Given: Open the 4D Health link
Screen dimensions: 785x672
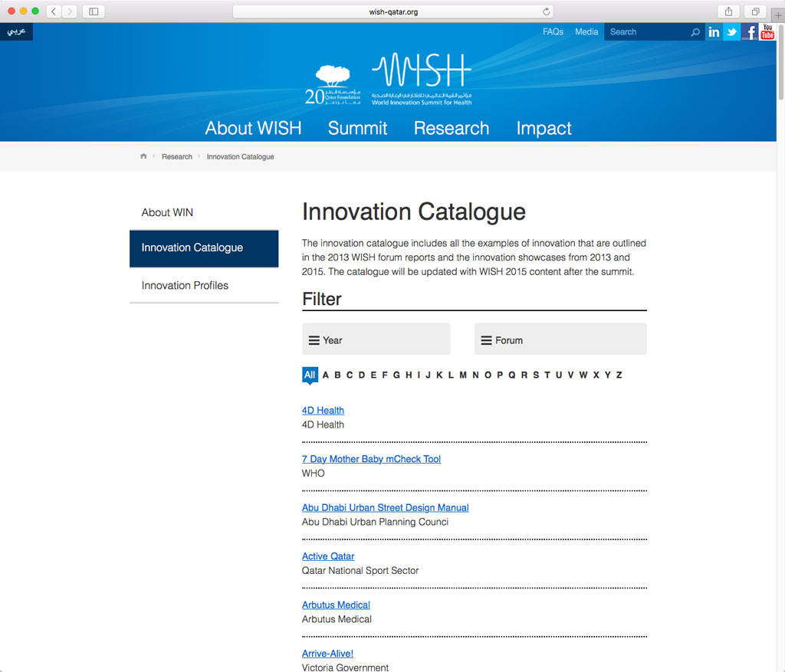Looking at the screenshot, I should (323, 410).
